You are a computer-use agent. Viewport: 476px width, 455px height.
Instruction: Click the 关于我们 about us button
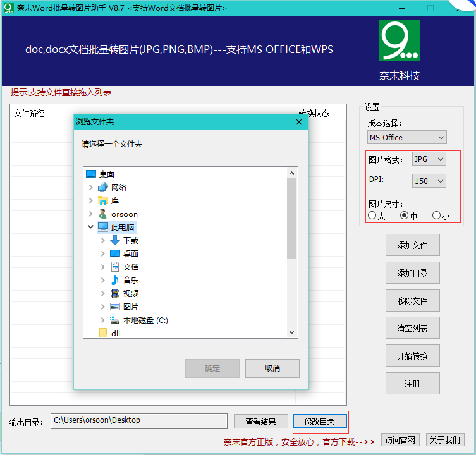445,440
